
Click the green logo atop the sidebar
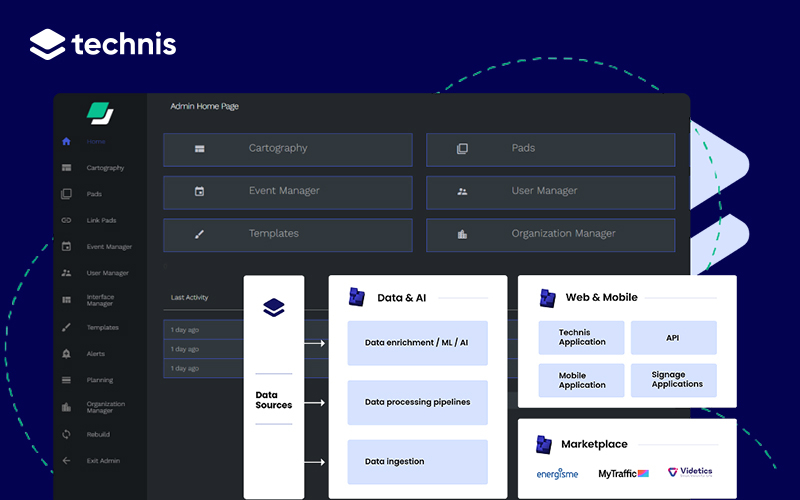coord(100,113)
